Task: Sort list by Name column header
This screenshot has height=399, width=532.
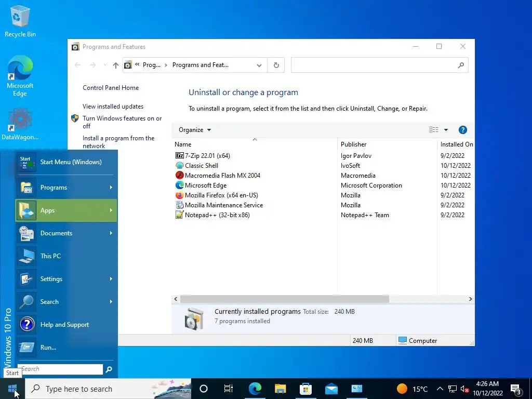Action: [255, 144]
